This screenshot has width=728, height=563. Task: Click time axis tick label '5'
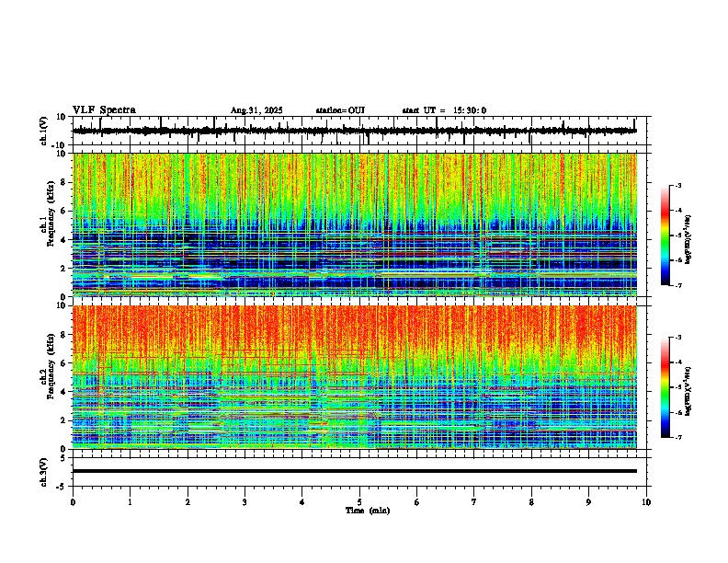pyautogui.click(x=359, y=502)
